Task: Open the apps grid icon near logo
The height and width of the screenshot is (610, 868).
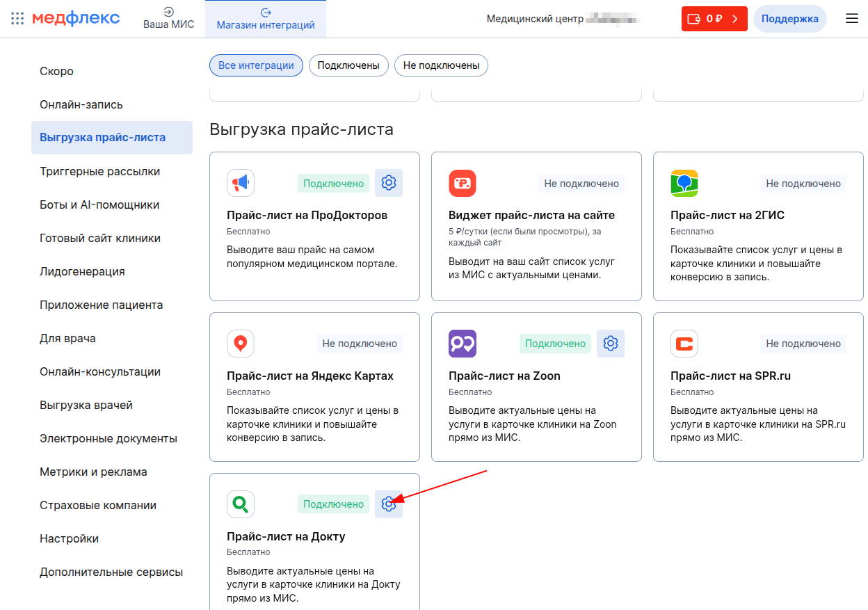Action: pyautogui.click(x=17, y=19)
